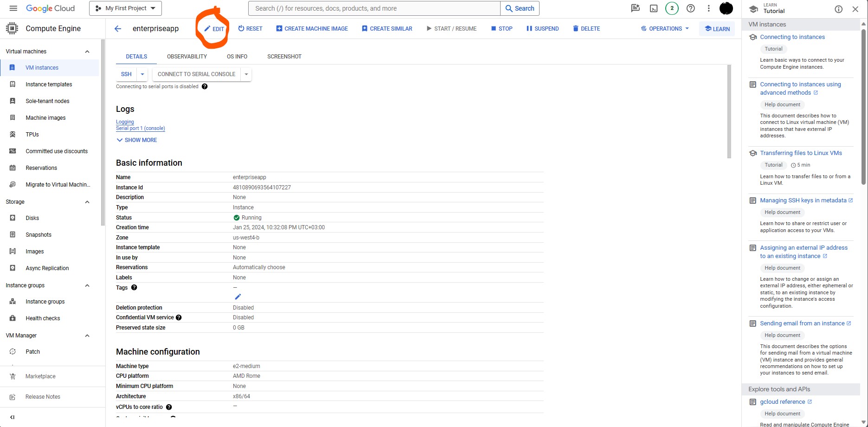The image size is (868, 427).
Task: Click the main content vertical scrollbar
Action: pyautogui.click(x=729, y=111)
